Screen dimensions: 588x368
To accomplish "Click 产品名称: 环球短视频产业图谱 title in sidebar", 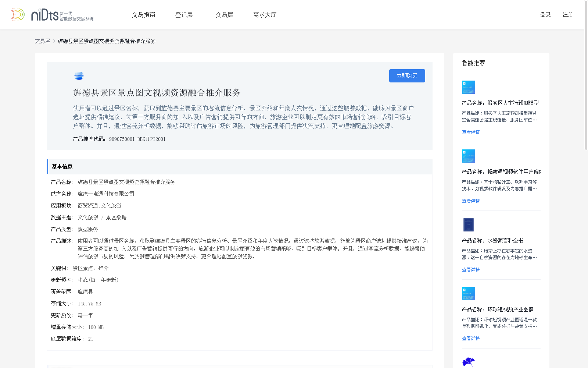I will 498,309.
